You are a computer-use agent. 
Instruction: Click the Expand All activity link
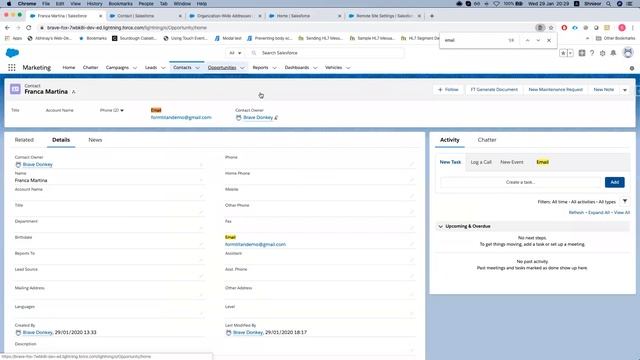(599, 213)
